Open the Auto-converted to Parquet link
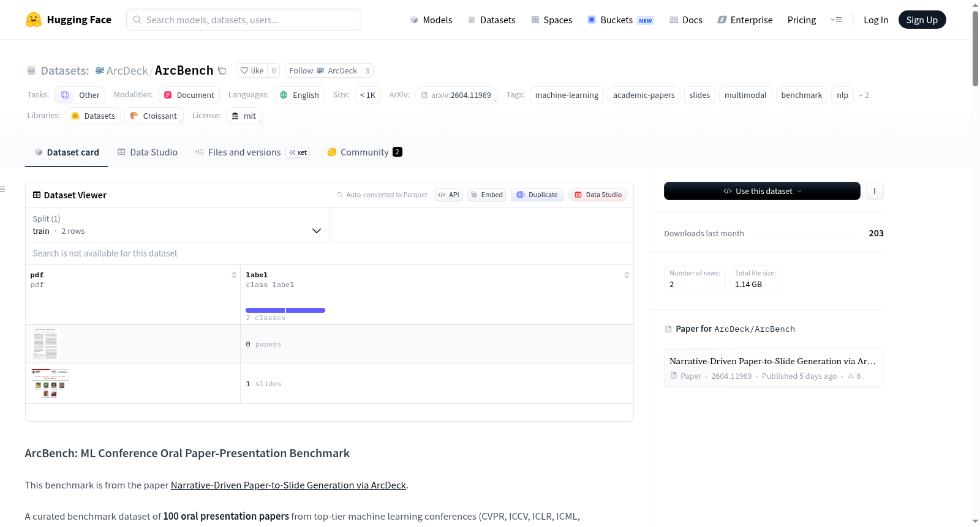The height and width of the screenshot is (527, 980). [x=370, y=195]
